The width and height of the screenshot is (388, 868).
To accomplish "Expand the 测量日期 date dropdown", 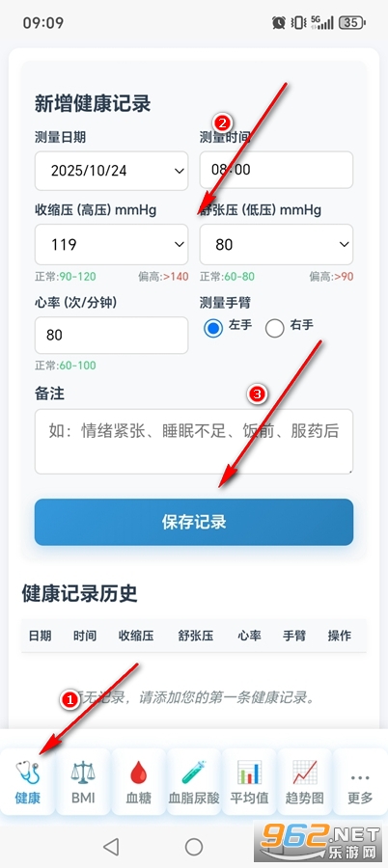I will pyautogui.click(x=111, y=171).
